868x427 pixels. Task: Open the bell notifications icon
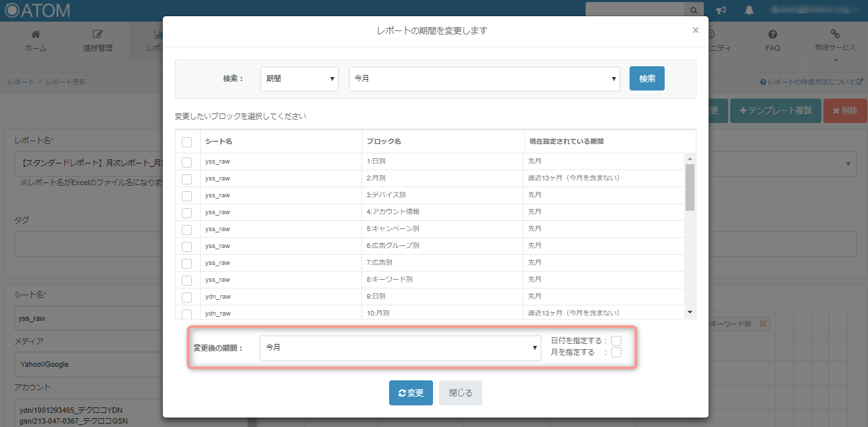coord(749,10)
